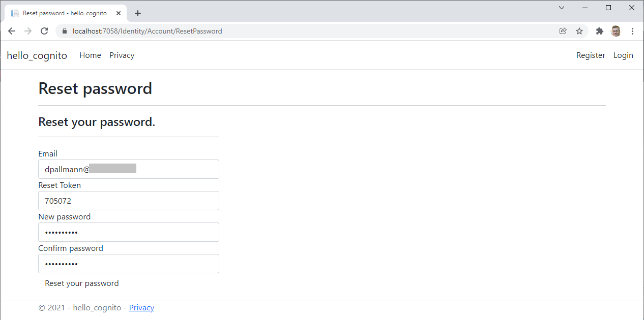Click the 'Reset your password.' subheading
The image size is (644, 320).
(97, 122)
